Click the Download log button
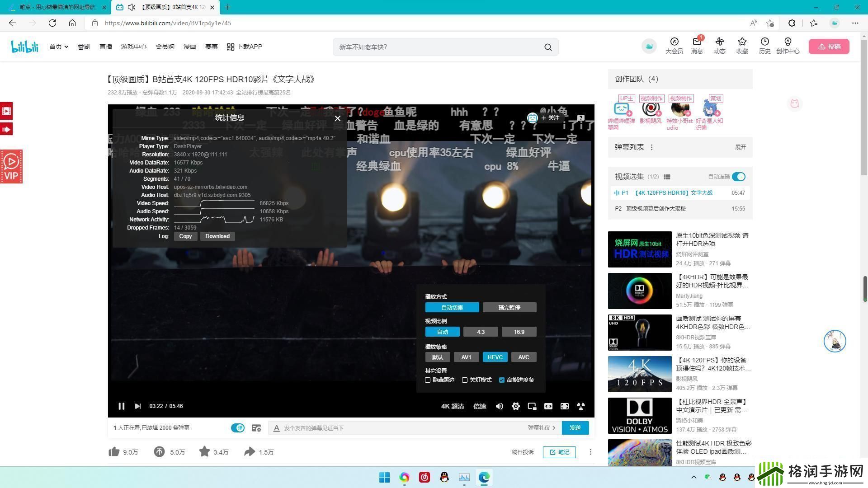Viewport: 868px width, 488px height. 217,236
